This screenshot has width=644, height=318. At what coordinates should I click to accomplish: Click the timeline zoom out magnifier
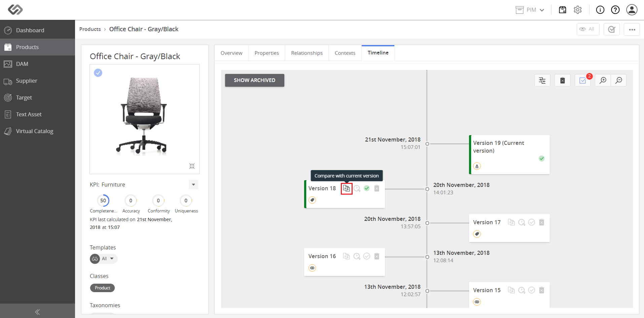coord(618,80)
